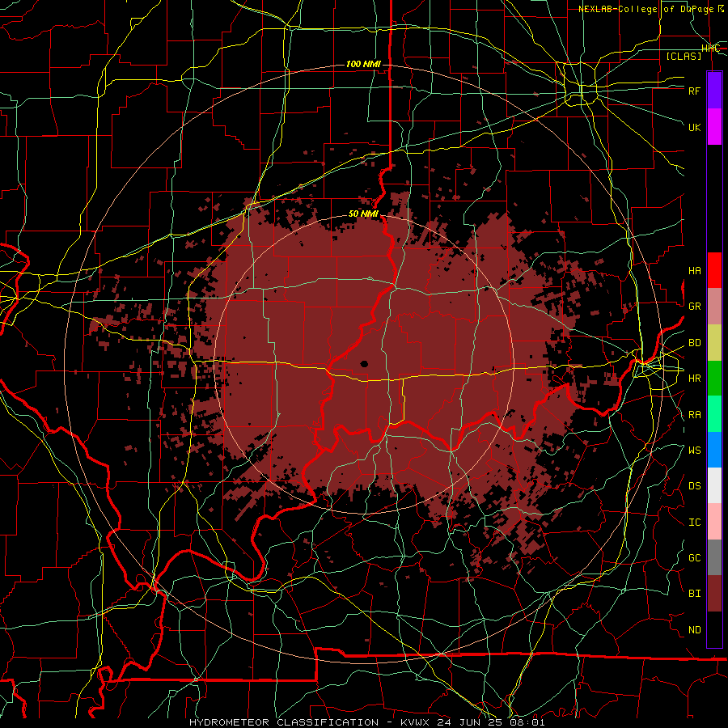The height and width of the screenshot is (728, 728).
Task: Click the BD legend label
Action: tap(694, 343)
